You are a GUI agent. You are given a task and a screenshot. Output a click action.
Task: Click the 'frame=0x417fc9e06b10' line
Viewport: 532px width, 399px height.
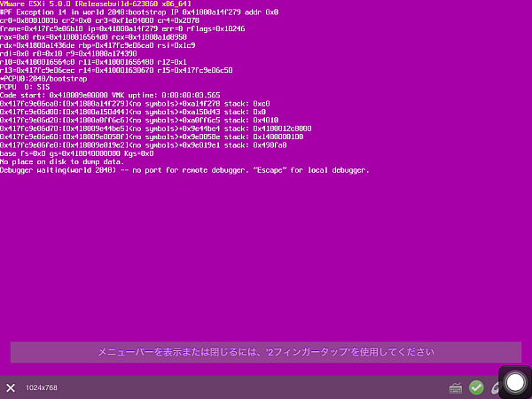point(122,29)
